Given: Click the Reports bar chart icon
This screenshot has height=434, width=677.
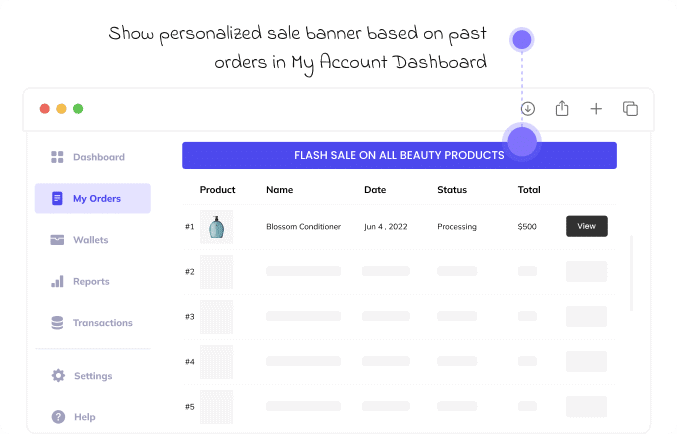Looking at the screenshot, I should (57, 282).
